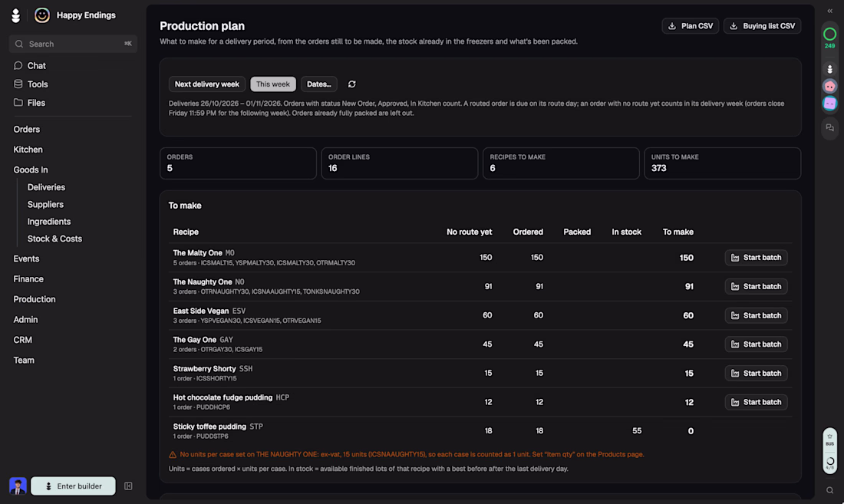Download the Plan CSV
The width and height of the screenshot is (844, 504).
[x=691, y=26]
